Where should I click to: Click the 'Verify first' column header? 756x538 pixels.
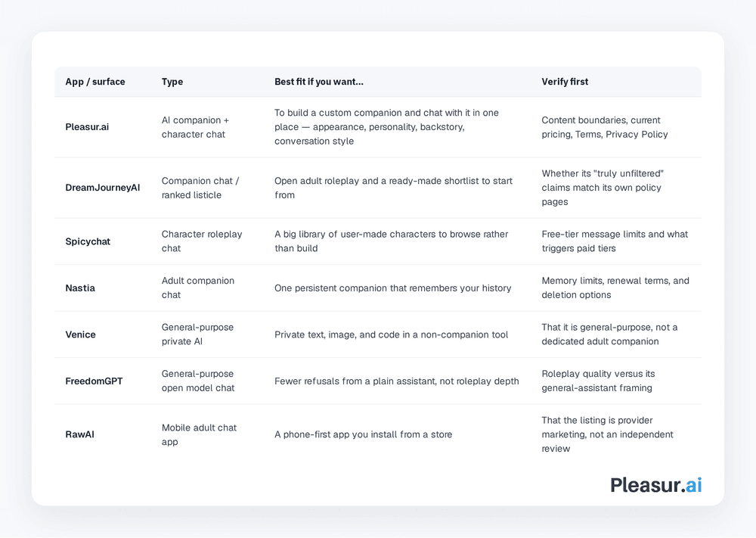pyautogui.click(x=565, y=82)
